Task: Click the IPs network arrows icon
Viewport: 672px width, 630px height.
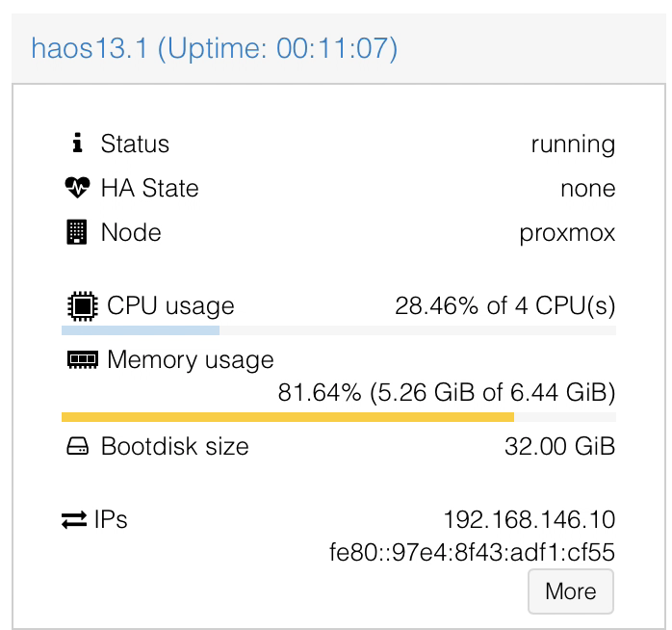Action: (x=74, y=520)
